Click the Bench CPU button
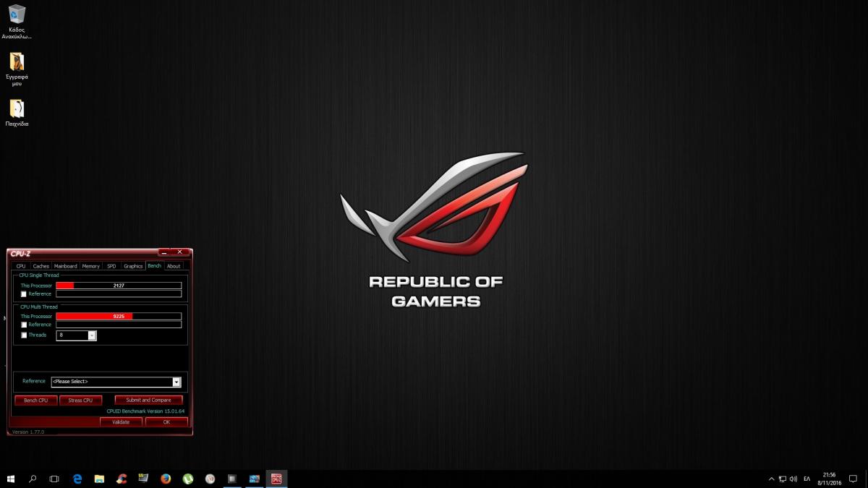This screenshot has height=488, width=868. [x=36, y=400]
